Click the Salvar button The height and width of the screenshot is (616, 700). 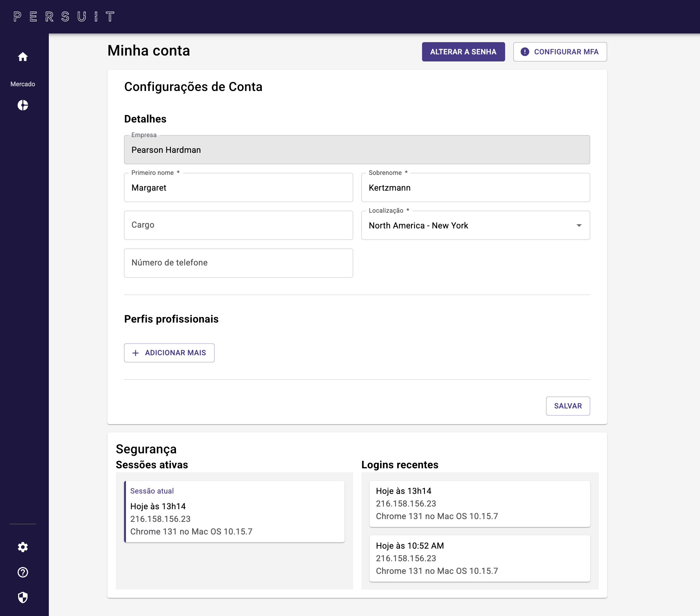(568, 406)
